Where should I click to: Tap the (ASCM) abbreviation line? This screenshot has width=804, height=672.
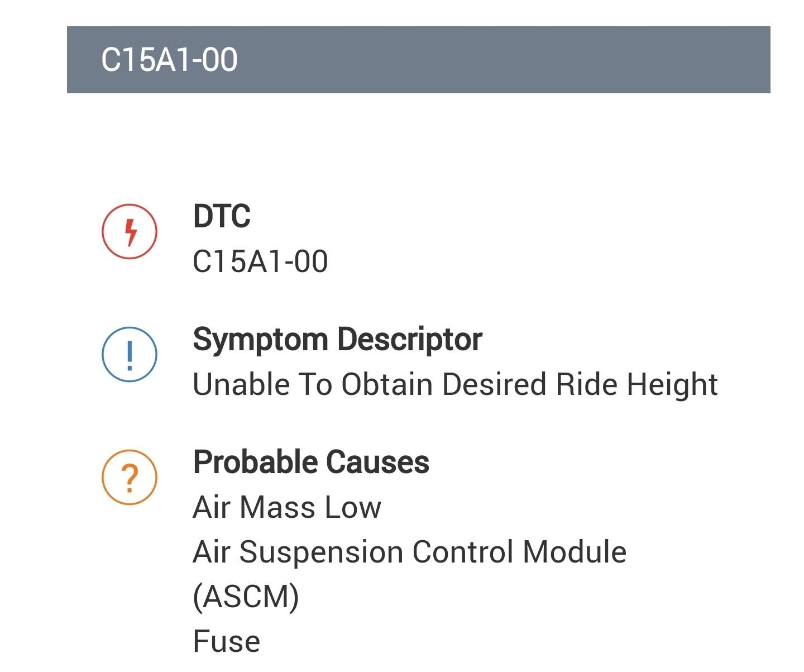(246, 597)
